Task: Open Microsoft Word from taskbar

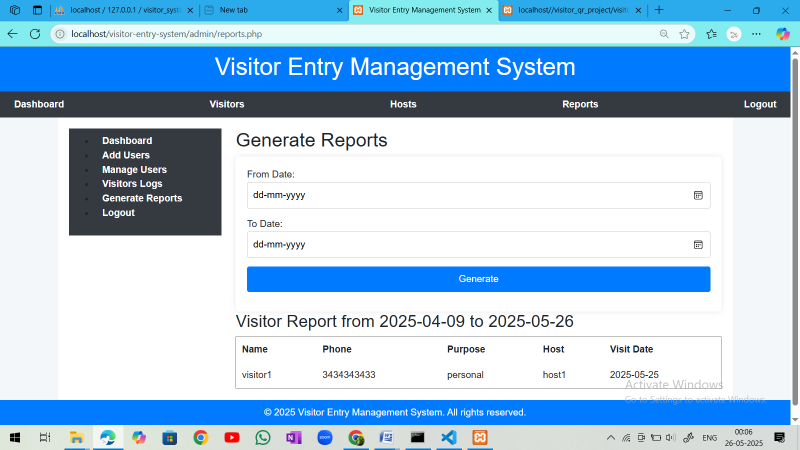Action: tap(387, 438)
